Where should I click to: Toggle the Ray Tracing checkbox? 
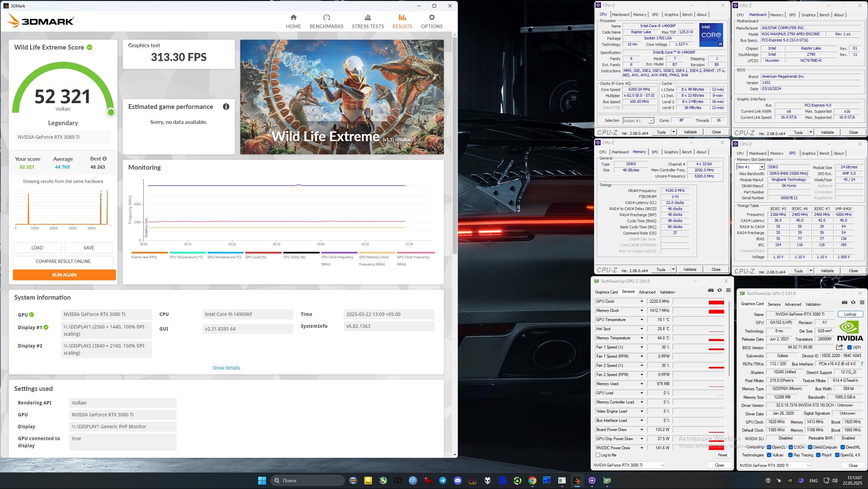(791, 455)
